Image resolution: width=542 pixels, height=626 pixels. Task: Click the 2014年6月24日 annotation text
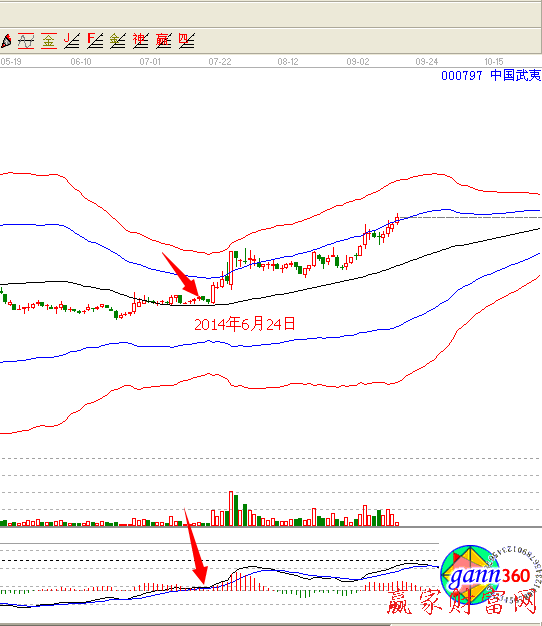(245, 324)
